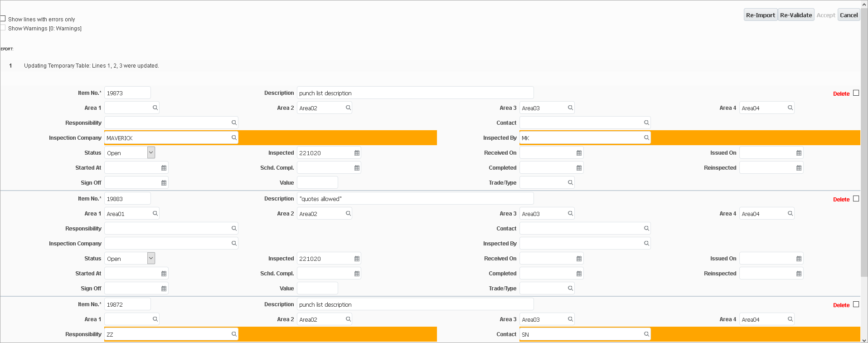Click Description field of item 19872
868x343 pixels.
(x=415, y=304)
